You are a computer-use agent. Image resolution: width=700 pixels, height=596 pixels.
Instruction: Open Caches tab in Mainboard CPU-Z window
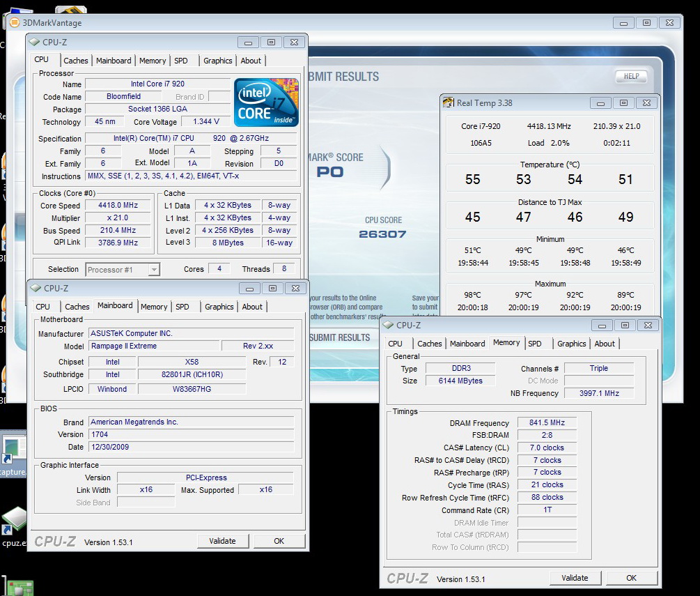coord(77,307)
